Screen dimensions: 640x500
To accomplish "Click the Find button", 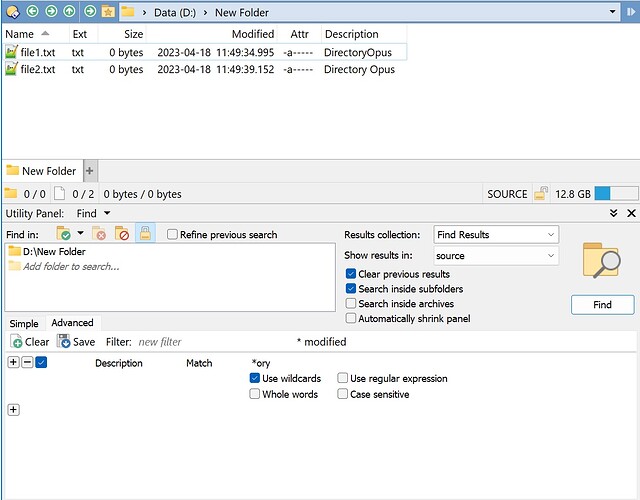I will [602, 304].
